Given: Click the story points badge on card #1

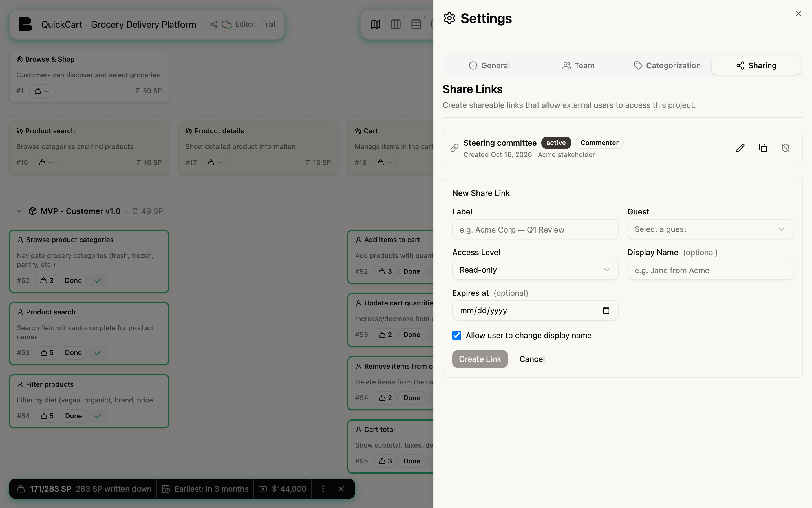Looking at the screenshot, I should point(42,91).
